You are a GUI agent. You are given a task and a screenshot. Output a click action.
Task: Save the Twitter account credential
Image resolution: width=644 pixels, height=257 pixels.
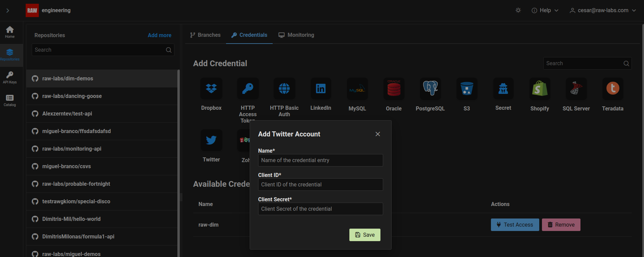[365, 235]
